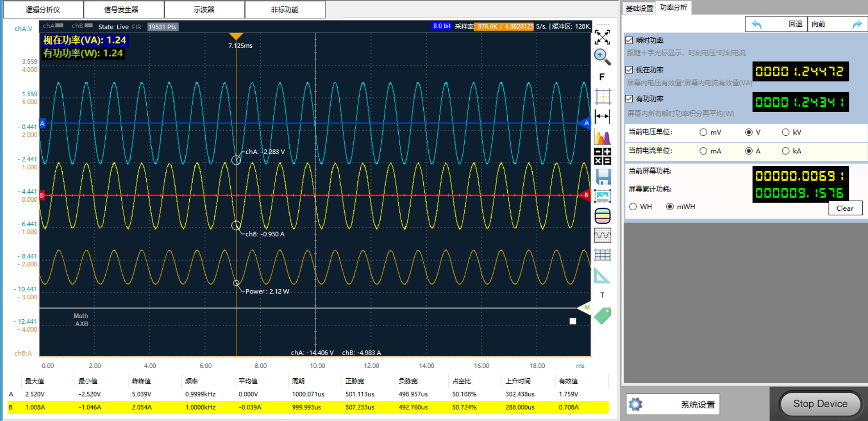
Task: Choose the WH energy unit radio button
Action: 633,207
